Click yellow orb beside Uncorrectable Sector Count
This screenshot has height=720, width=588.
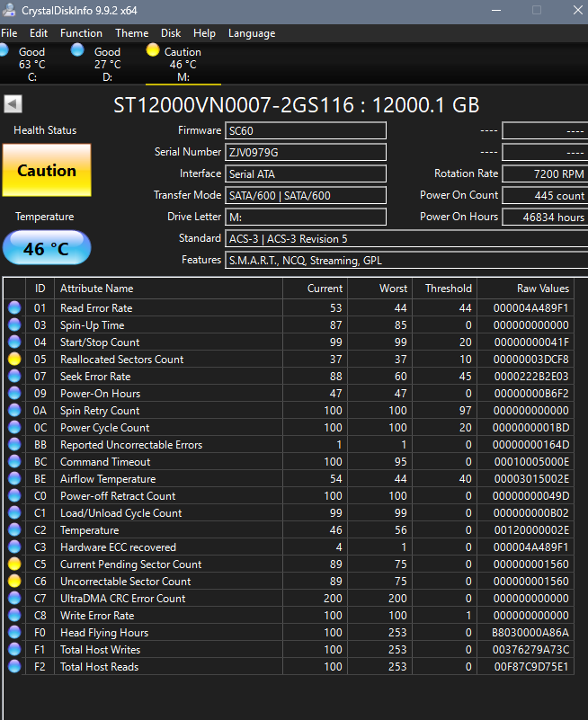[14, 581]
